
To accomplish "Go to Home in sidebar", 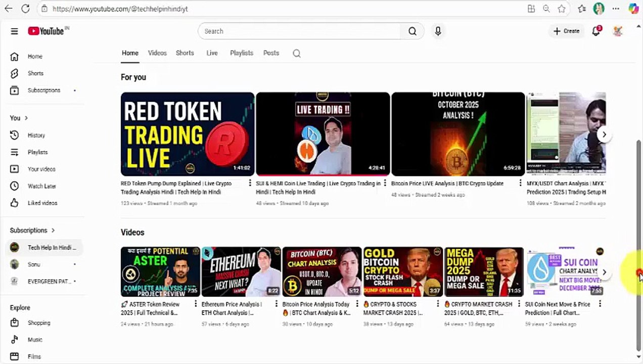I will click(43, 57).
